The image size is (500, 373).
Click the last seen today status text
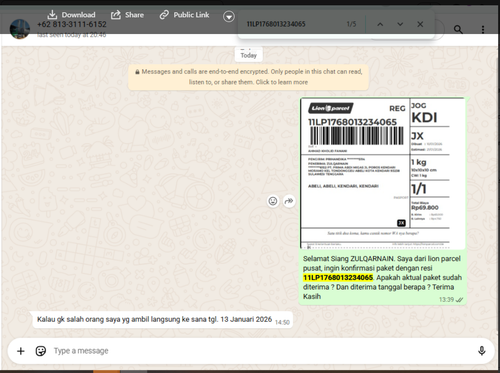[71, 35]
